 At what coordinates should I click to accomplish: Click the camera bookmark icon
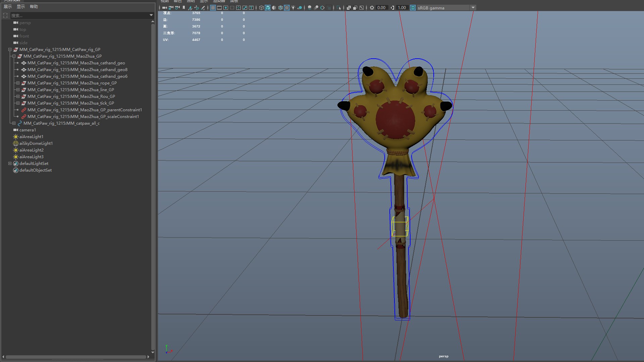point(184,8)
